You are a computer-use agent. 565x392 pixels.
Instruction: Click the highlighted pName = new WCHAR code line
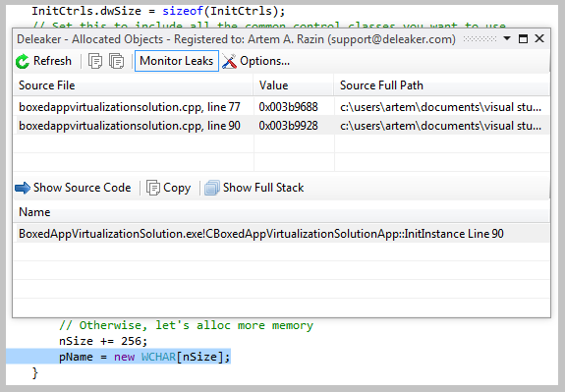144,357
